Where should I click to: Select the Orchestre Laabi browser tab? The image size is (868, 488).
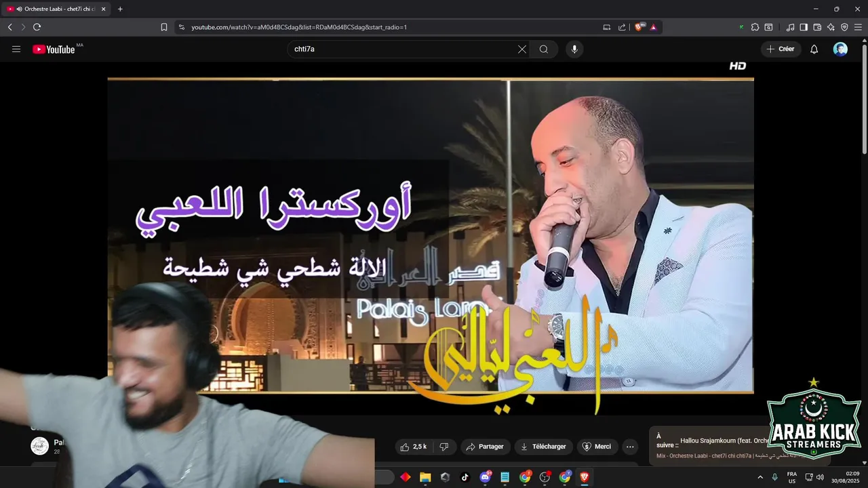(57, 9)
